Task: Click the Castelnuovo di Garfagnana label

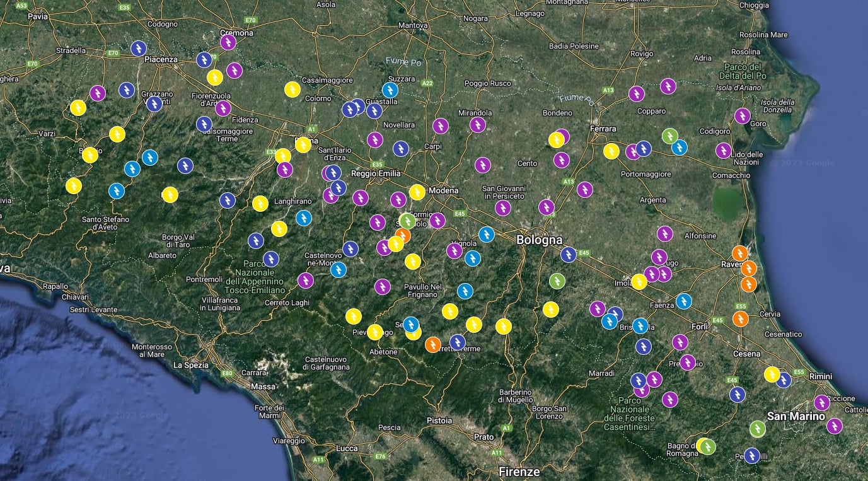Action: [325, 362]
